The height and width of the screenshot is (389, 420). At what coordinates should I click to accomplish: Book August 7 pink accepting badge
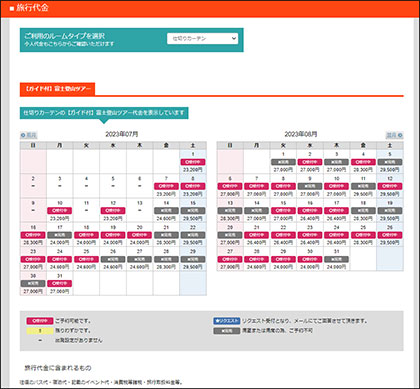click(x=256, y=186)
